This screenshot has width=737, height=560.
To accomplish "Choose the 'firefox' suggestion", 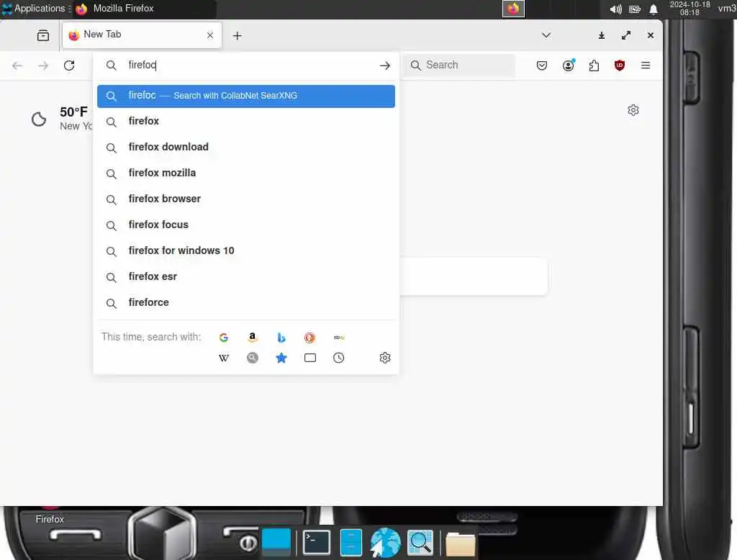I will 246,122.
